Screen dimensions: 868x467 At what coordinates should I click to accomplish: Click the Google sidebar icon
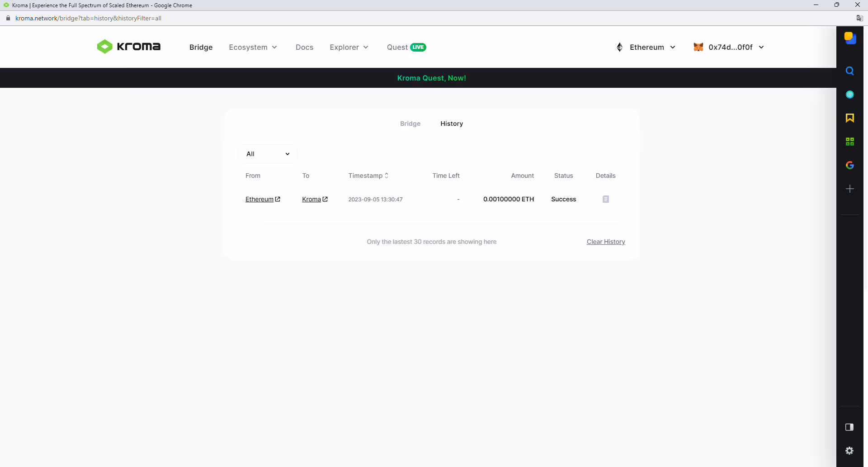click(849, 165)
